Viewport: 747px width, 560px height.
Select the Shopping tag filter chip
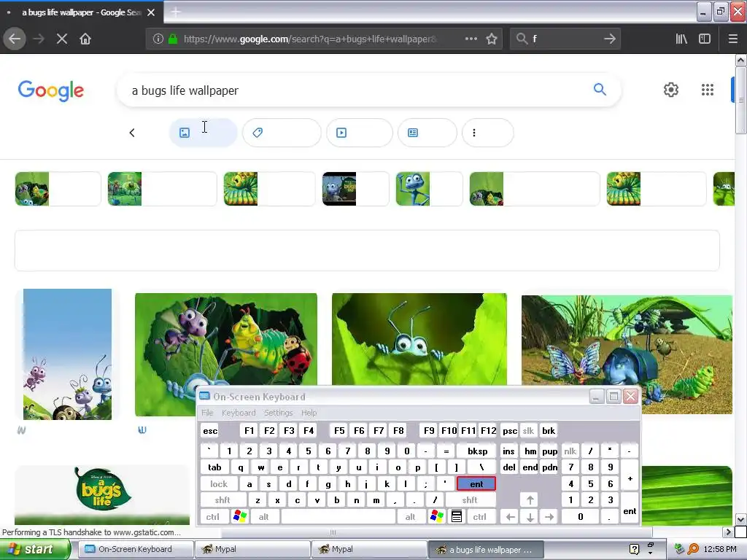click(282, 133)
